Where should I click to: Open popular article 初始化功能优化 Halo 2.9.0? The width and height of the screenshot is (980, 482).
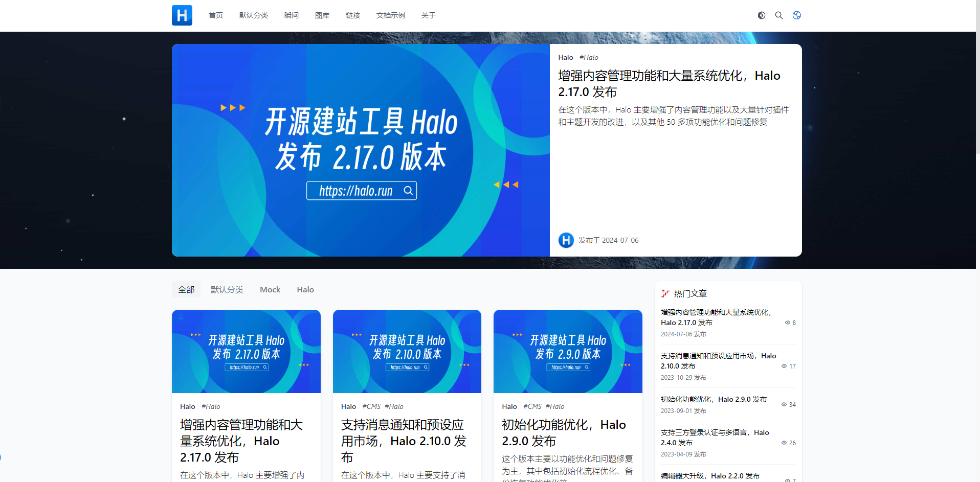click(714, 399)
